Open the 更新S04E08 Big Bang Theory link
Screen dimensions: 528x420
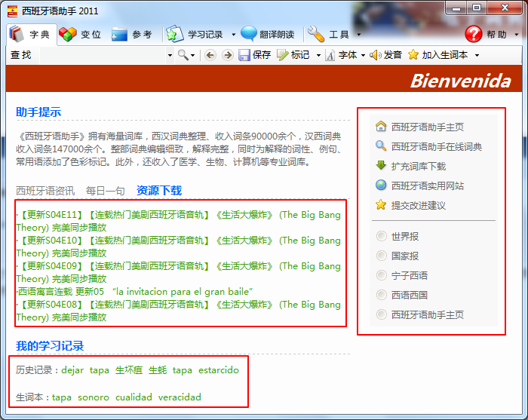tap(179, 311)
